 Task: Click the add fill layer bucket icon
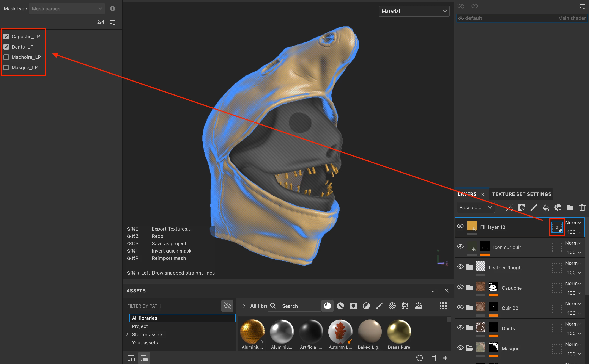point(546,207)
